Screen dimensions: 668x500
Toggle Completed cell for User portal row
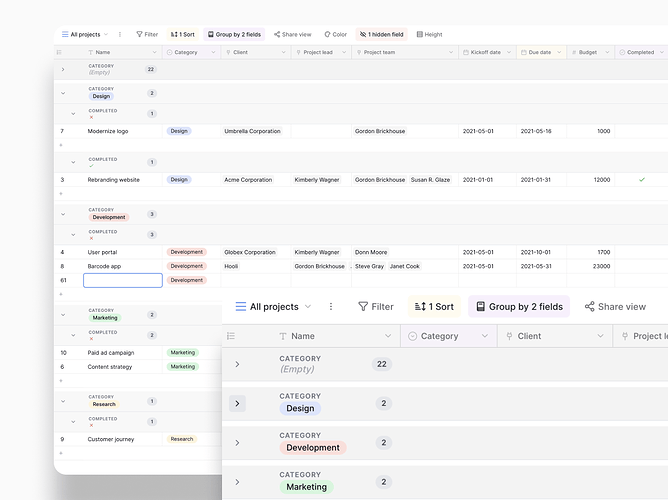pos(641,252)
